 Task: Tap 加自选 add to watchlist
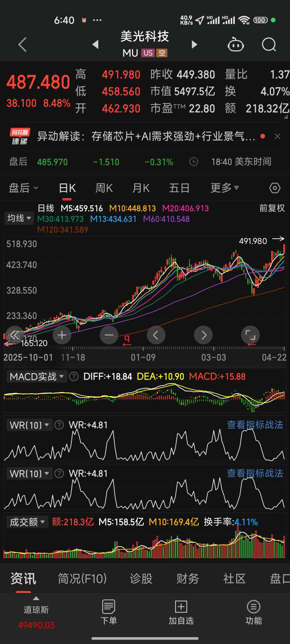click(x=181, y=612)
